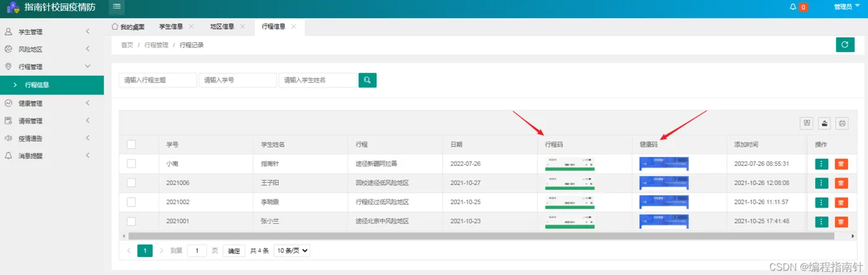Viewport: 868px width, 275px height.
Task: Open the column filter grid icon
Action: pos(807,123)
